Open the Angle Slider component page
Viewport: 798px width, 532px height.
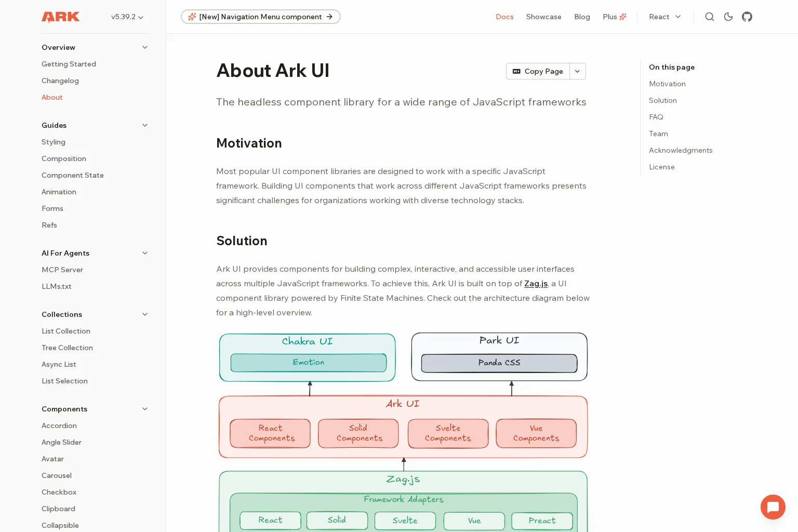[61, 442]
